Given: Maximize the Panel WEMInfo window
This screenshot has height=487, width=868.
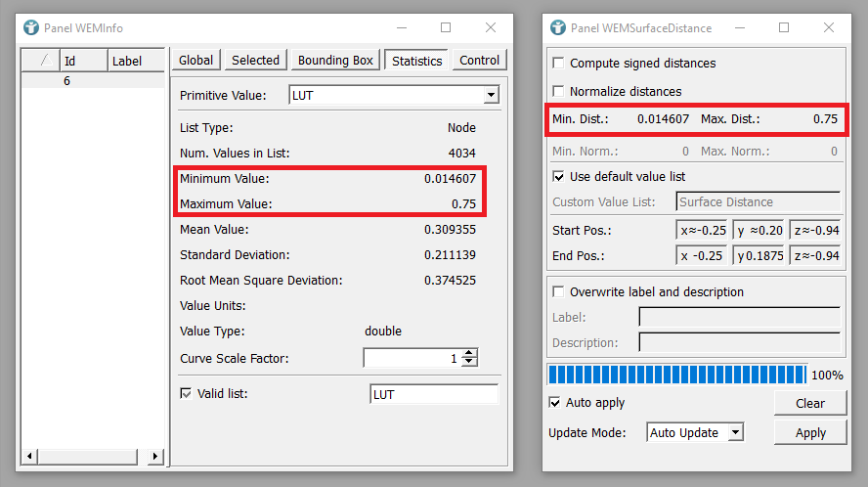Looking at the screenshot, I should tap(446, 28).
